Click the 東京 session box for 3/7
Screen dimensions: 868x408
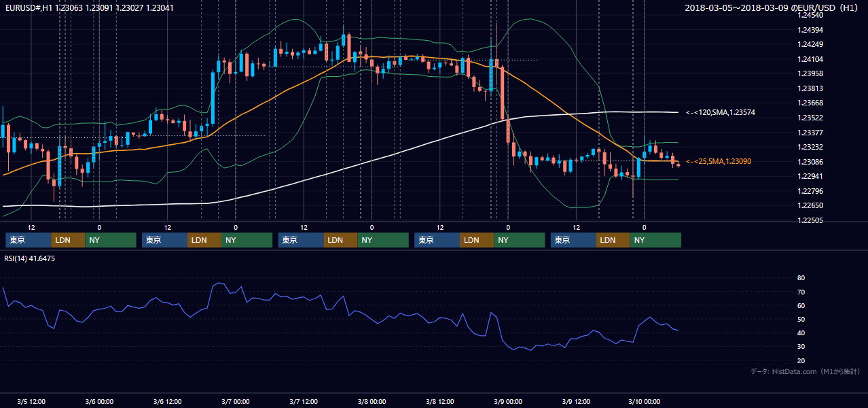(302, 240)
